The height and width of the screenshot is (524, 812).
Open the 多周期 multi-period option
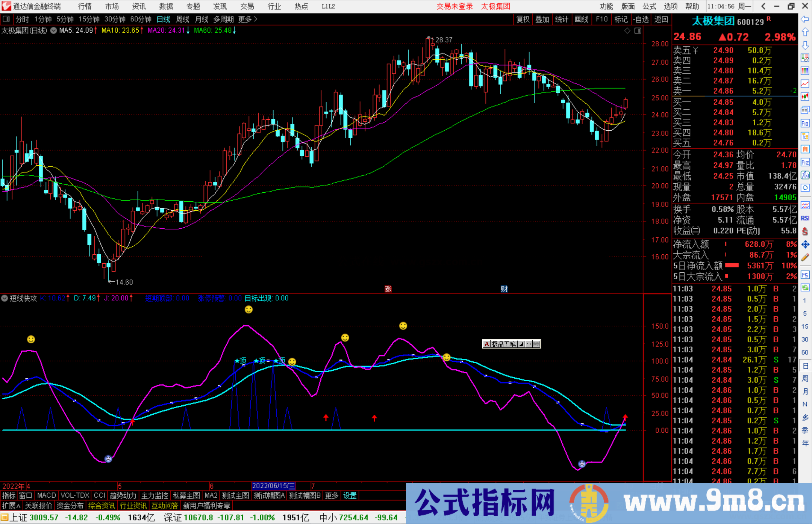(x=223, y=19)
